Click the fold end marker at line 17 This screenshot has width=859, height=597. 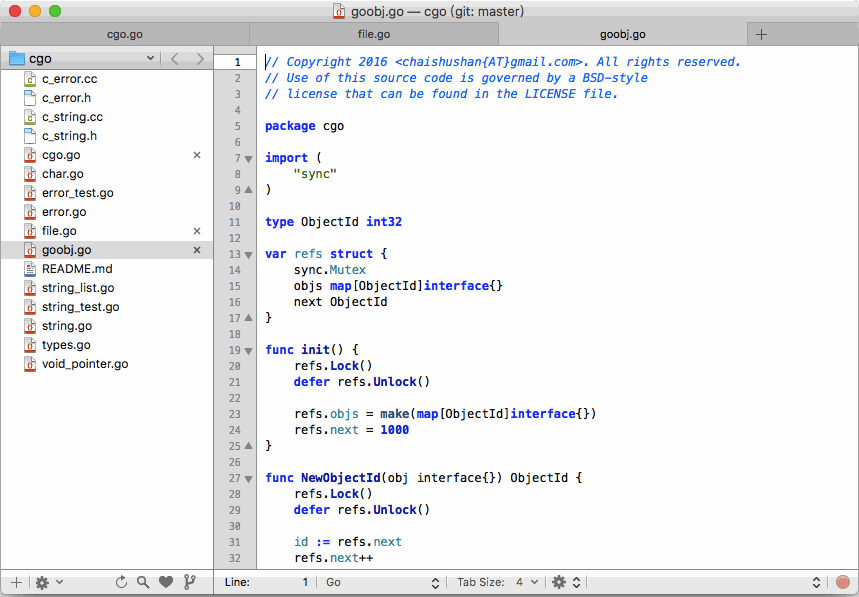point(248,318)
